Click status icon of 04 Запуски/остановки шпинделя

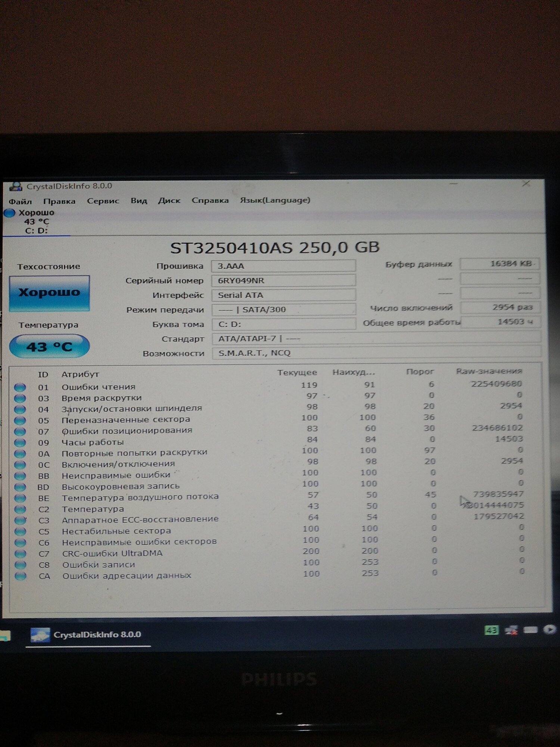(20, 410)
